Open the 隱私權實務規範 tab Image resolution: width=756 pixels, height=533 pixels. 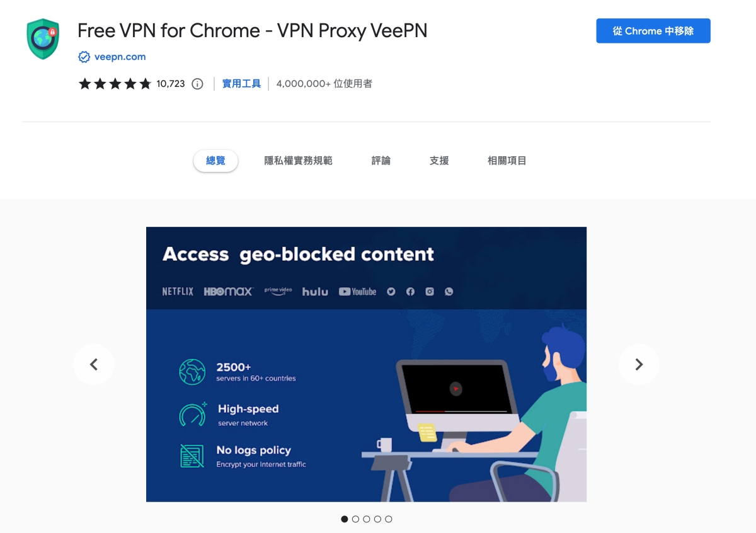tap(298, 161)
